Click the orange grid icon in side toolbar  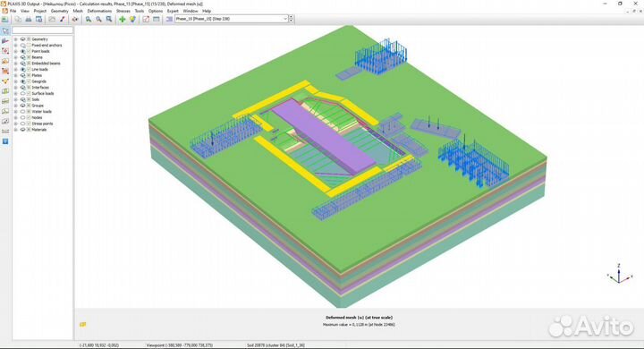pos(5,71)
